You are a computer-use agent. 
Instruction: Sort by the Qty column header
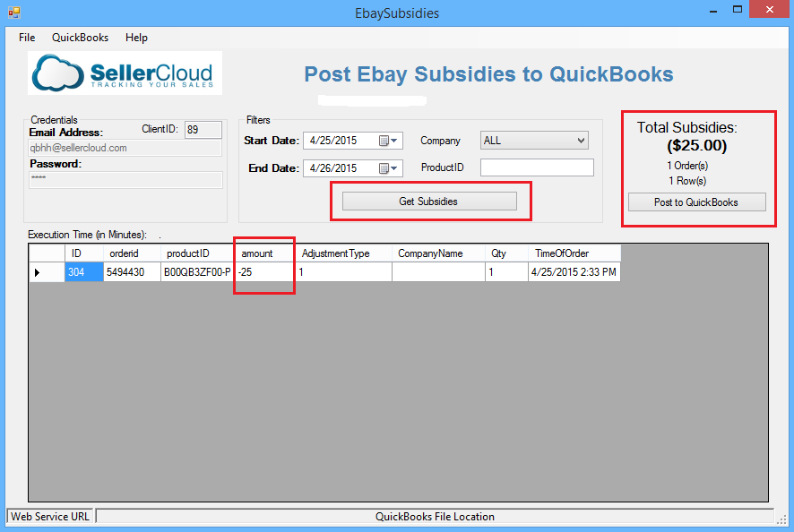point(506,253)
